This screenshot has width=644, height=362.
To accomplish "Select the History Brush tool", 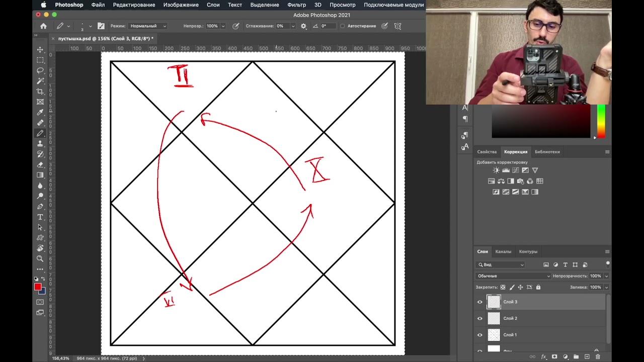I will pyautogui.click(x=40, y=154).
